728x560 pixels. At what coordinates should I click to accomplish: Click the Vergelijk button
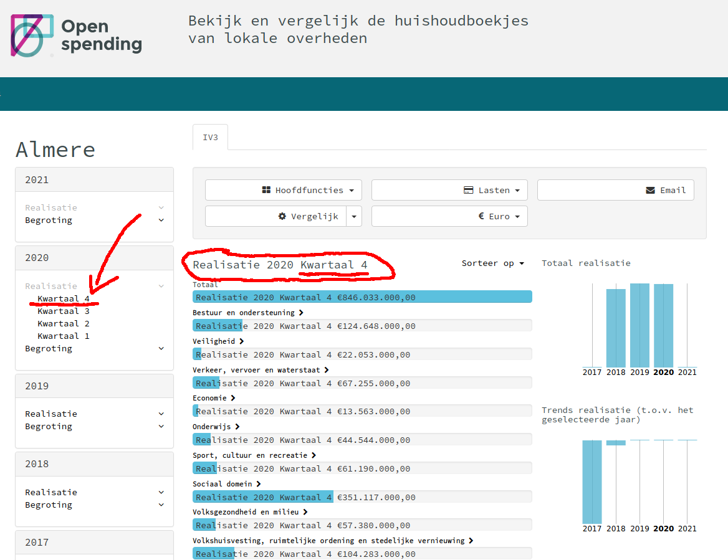[275, 216]
